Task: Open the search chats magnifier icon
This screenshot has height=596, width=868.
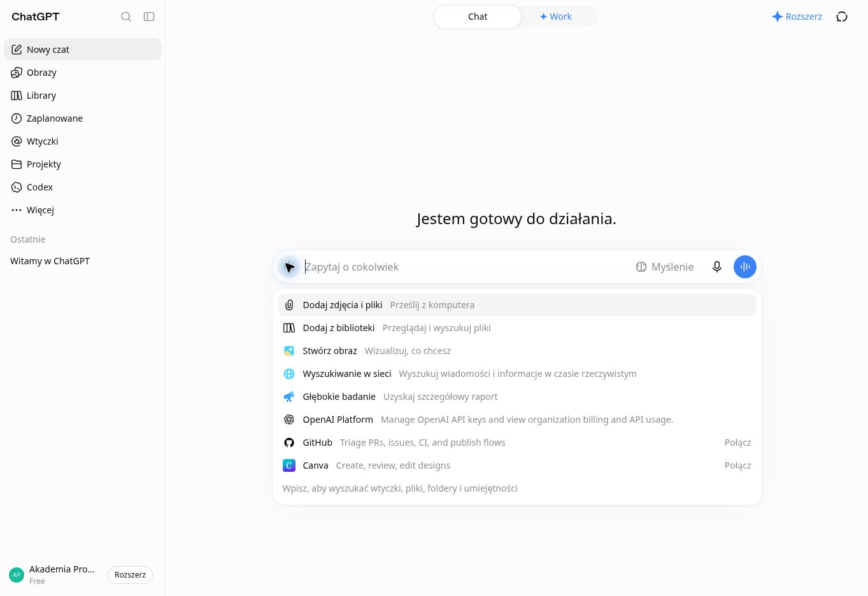Action: pos(126,17)
